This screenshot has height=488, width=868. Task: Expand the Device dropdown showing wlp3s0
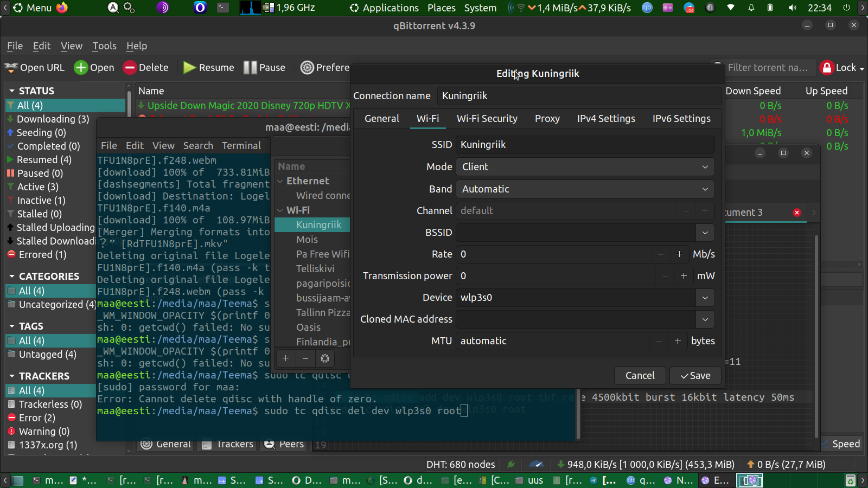coord(705,298)
